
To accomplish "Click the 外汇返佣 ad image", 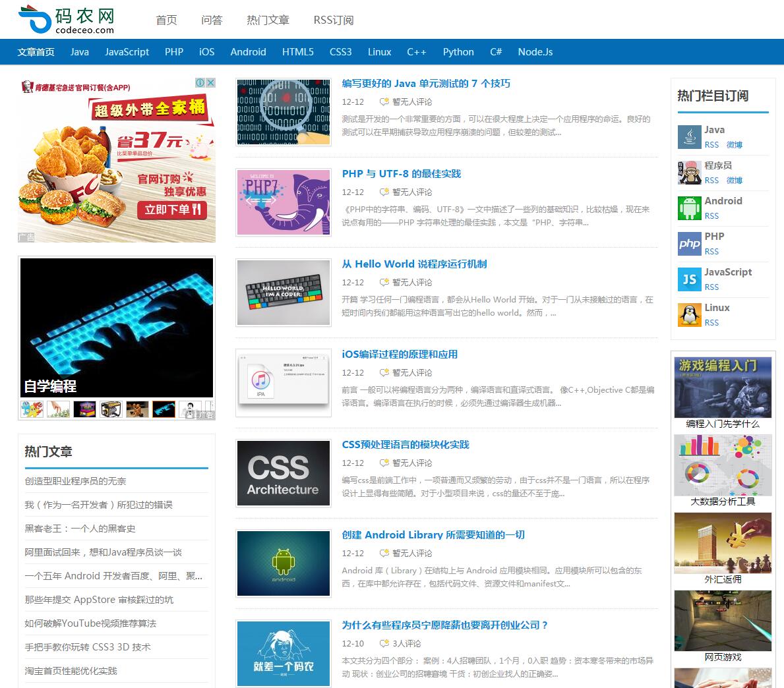I will pyautogui.click(x=723, y=543).
